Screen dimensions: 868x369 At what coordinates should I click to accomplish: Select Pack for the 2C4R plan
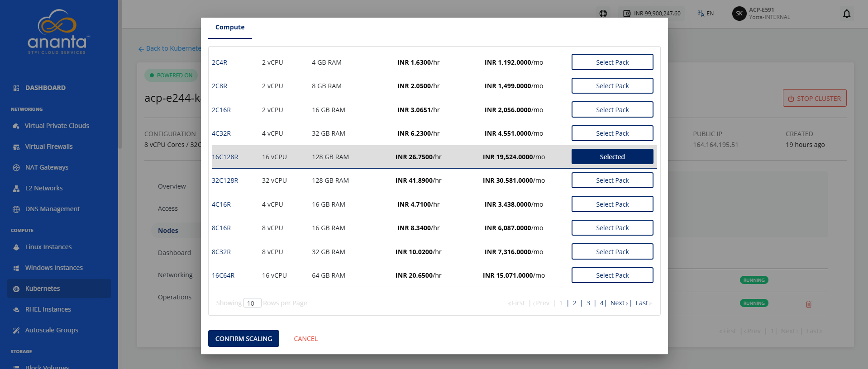[612, 62]
